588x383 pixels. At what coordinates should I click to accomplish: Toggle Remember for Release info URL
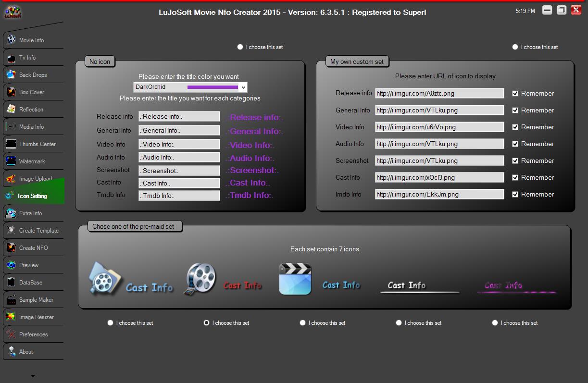pos(515,93)
